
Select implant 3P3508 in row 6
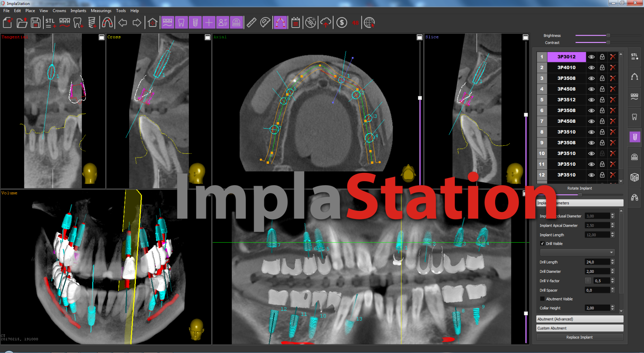(566, 110)
